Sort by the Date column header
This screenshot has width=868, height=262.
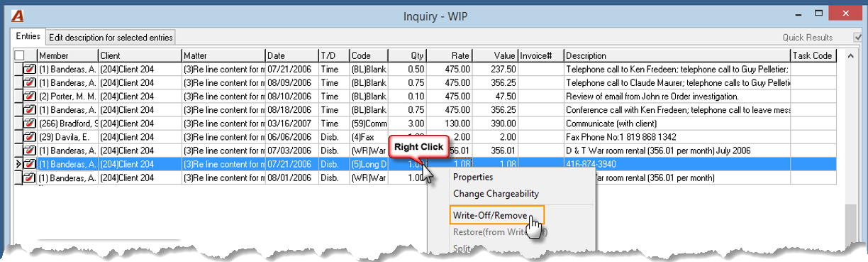[292, 56]
